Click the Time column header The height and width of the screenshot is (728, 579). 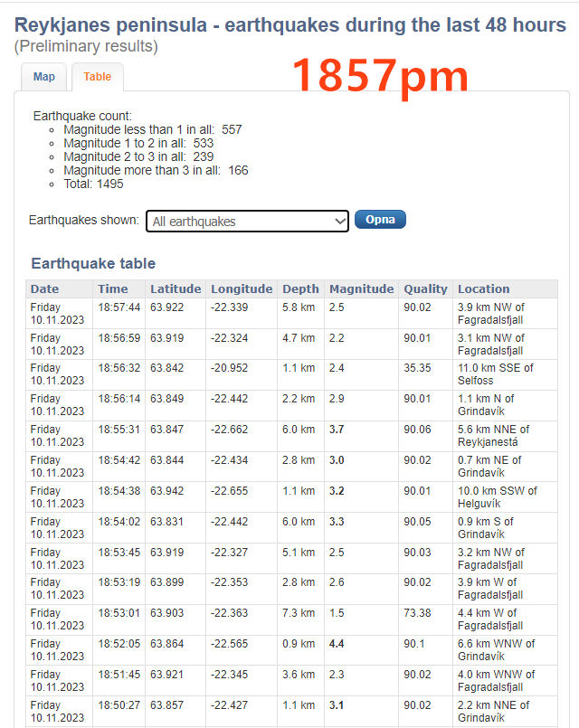tap(113, 289)
